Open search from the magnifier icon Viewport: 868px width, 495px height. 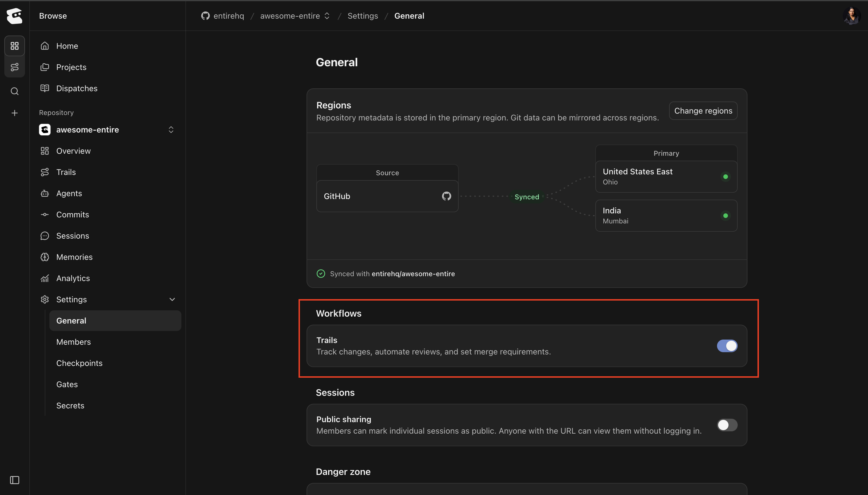[x=15, y=91]
